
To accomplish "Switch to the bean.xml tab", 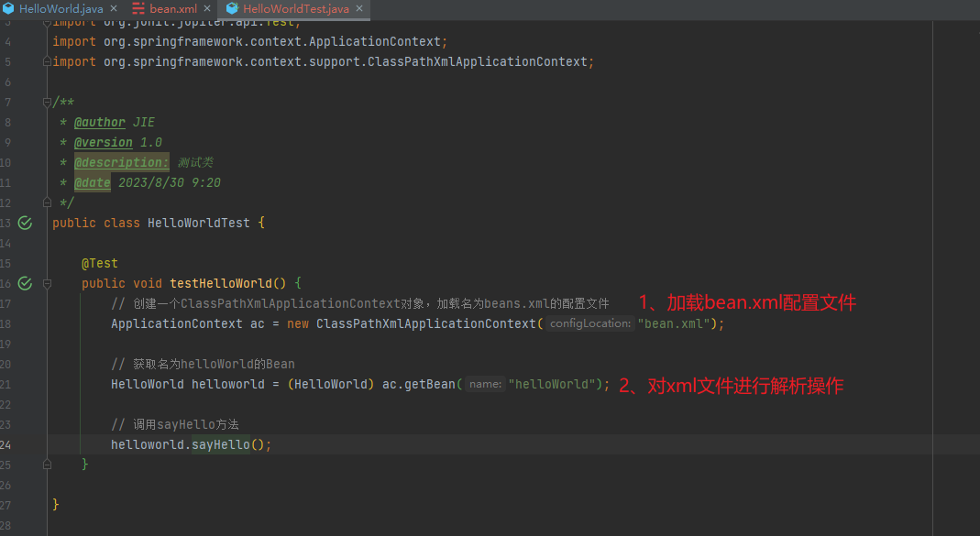I will [172, 9].
